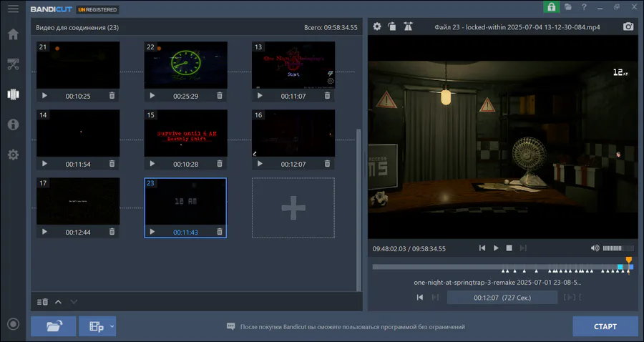Stop the main preview playback
This screenshot has height=342, width=644.
click(509, 248)
